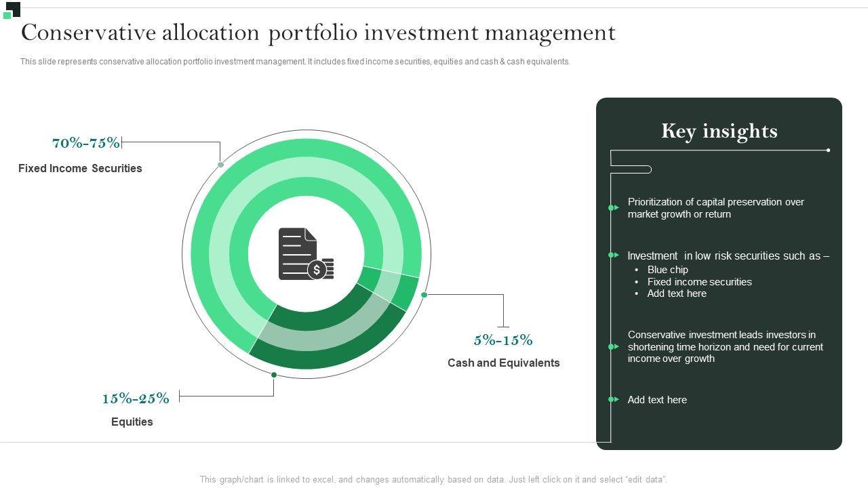Screen dimensions: 868x488
Task: Click arrow bullet beside capital preservation insight
Action: [614, 207]
